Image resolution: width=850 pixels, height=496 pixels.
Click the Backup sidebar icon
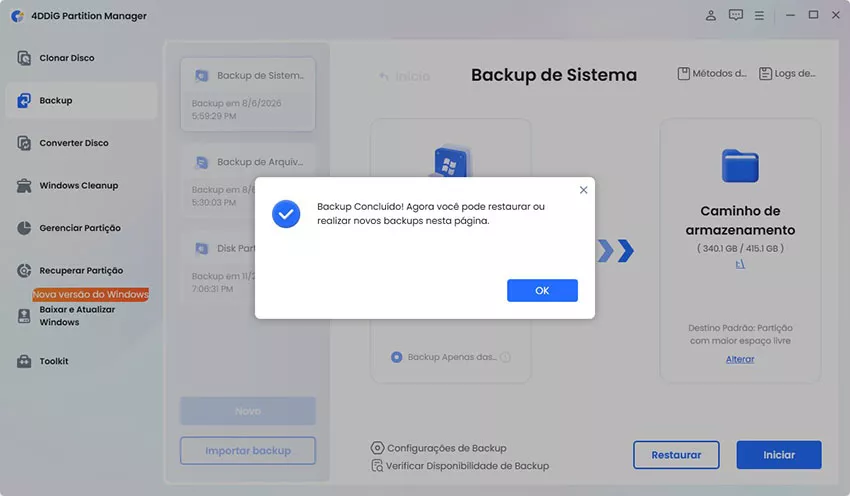[x=24, y=100]
